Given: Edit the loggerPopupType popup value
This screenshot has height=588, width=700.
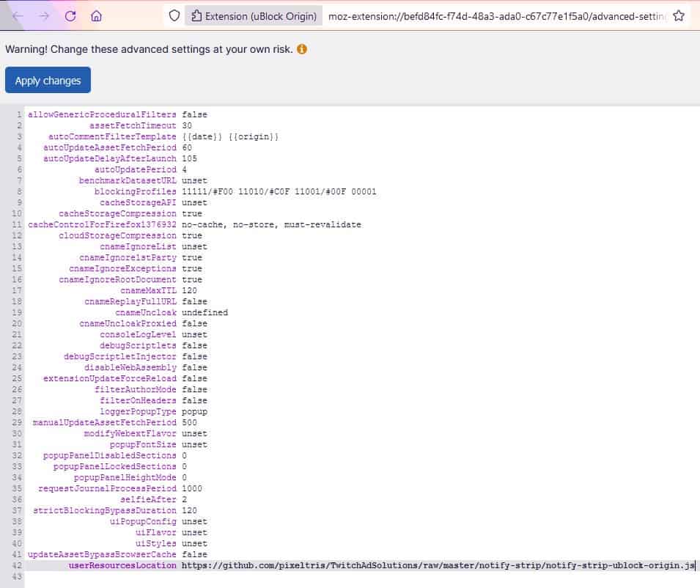Looking at the screenshot, I should (195, 411).
